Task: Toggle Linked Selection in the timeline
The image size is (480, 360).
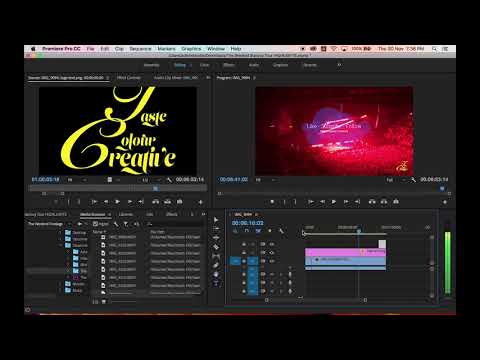Action: coord(258,231)
